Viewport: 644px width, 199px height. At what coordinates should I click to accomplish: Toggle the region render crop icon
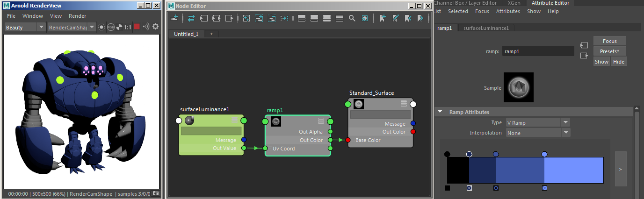tap(101, 27)
